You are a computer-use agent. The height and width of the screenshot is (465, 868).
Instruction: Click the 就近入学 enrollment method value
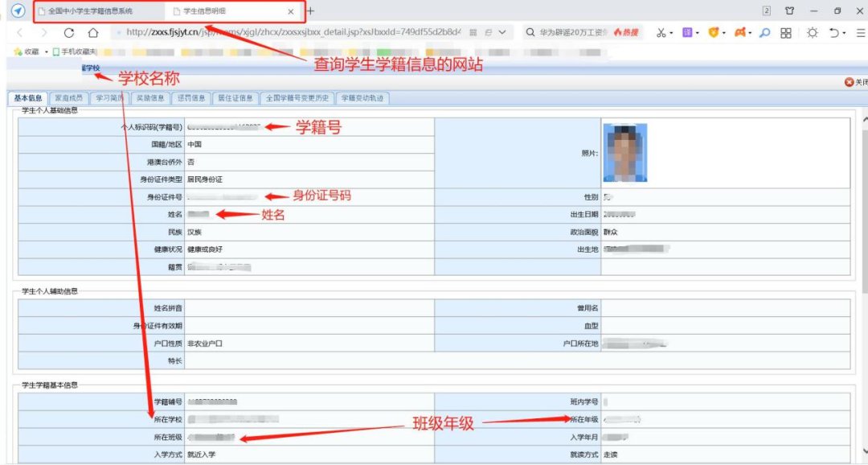pos(202,455)
